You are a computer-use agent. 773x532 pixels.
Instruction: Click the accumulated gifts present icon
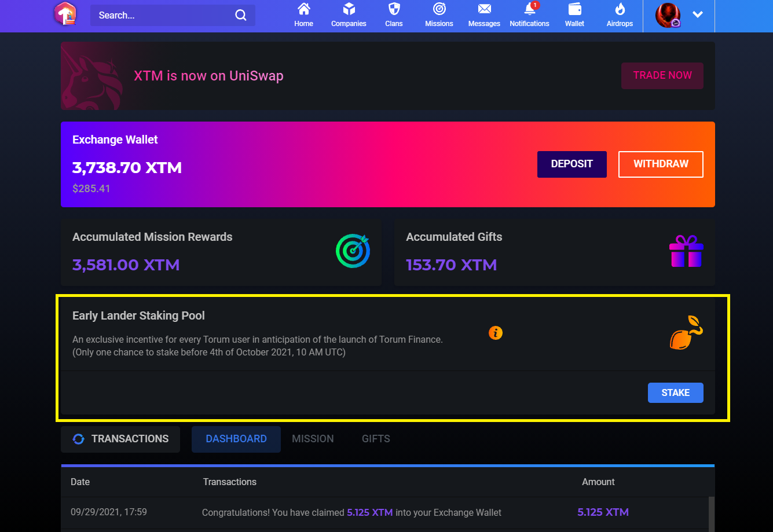click(x=686, y=251)
